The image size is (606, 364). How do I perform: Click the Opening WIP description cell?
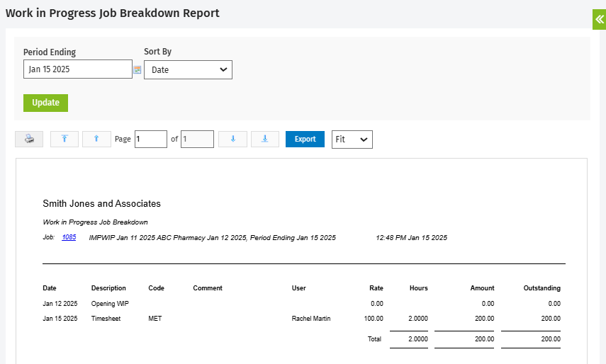coord(110,304)
